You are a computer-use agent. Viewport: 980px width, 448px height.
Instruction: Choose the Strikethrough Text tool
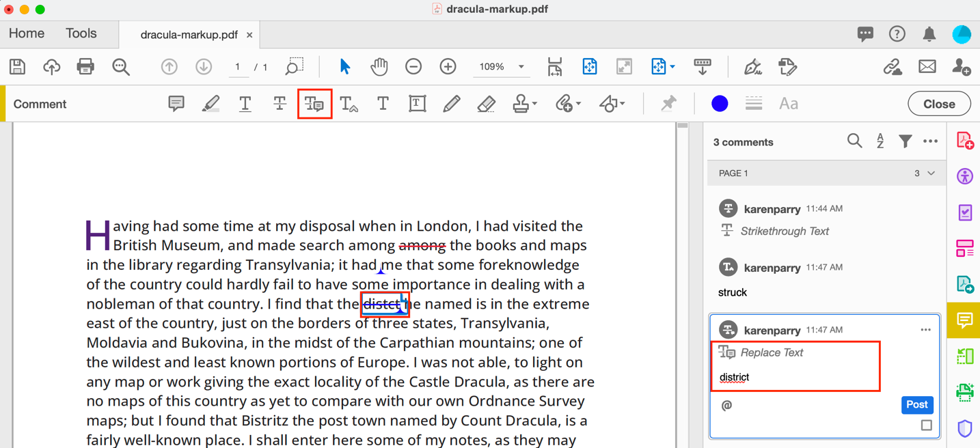tap(280, 104)
